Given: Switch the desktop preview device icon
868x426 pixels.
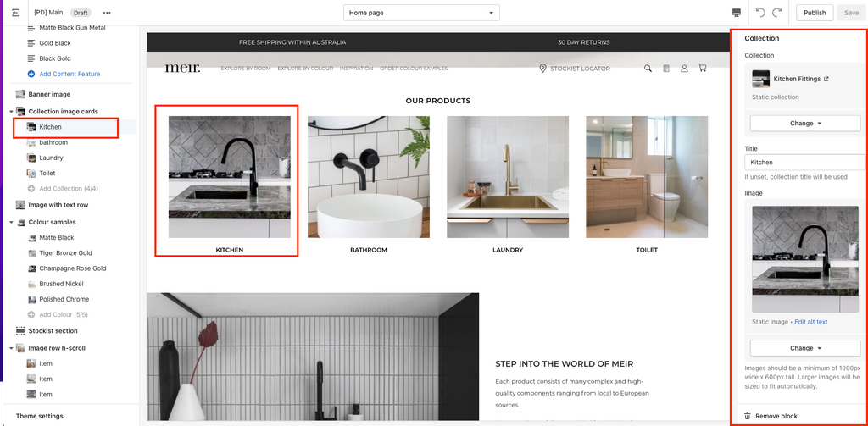Looking at the screenshot, I should pyautogui.click(x=737, y=13).
